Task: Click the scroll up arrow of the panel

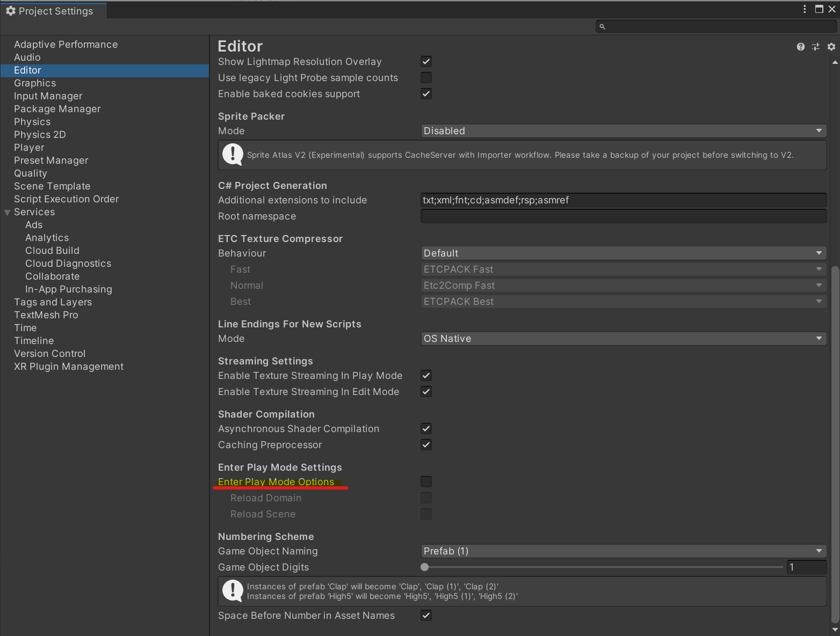Action: [835, 62]
